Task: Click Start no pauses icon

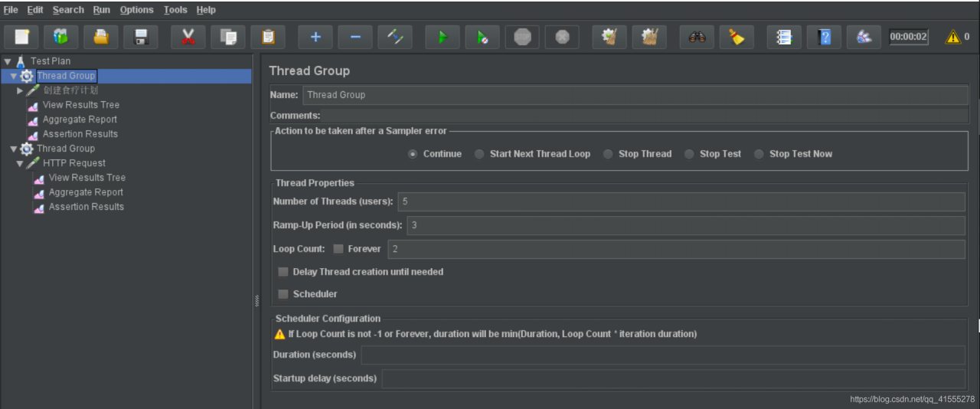Action: (x=482, y=37)
